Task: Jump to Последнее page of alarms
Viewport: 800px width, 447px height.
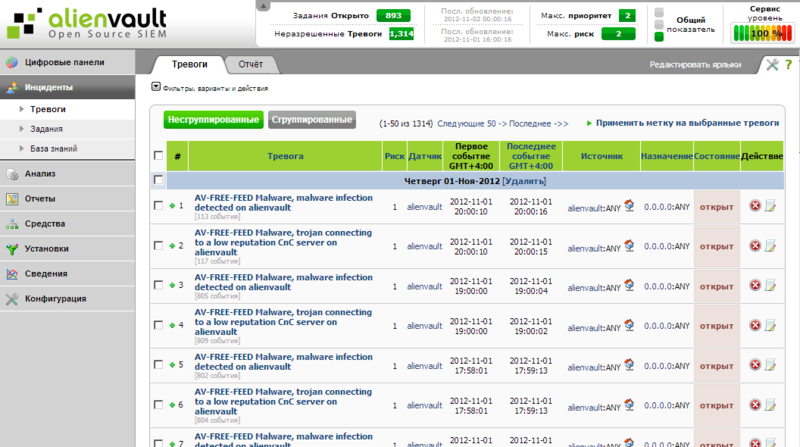Action: pos(538,123)
